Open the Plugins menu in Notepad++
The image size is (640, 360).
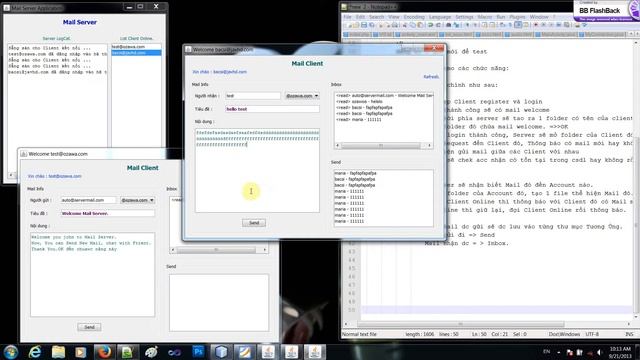point(517,17)
